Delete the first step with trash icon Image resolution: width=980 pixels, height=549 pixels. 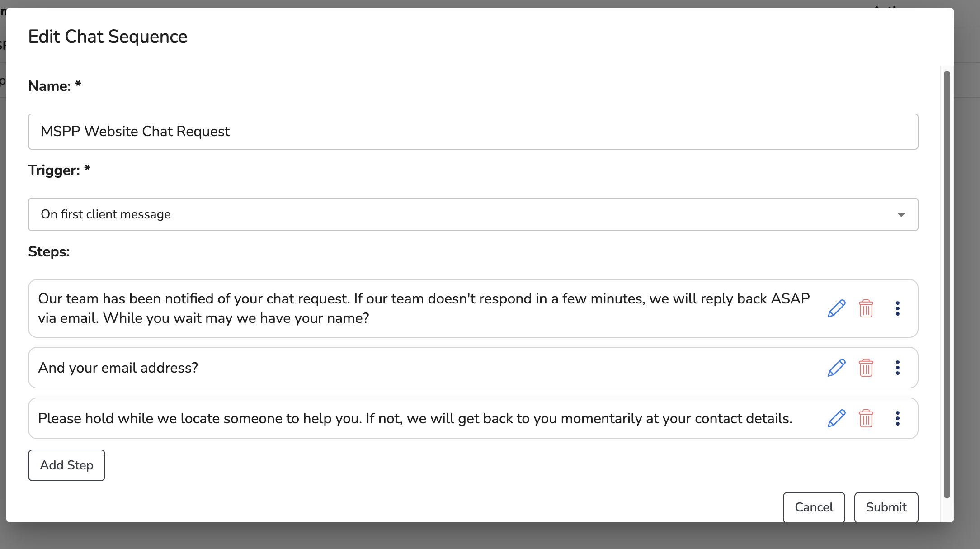tap(866, 309)
